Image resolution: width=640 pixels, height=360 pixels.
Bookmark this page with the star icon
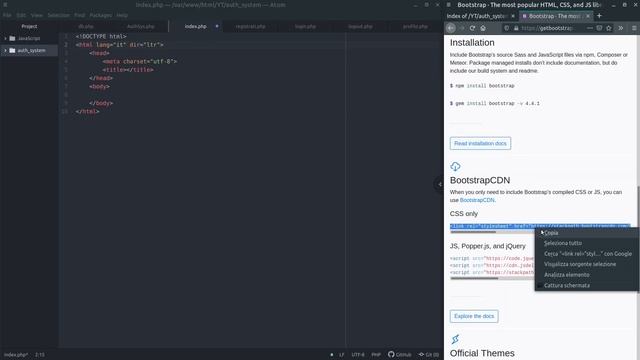pyautogui.click(x=609, y=28)
